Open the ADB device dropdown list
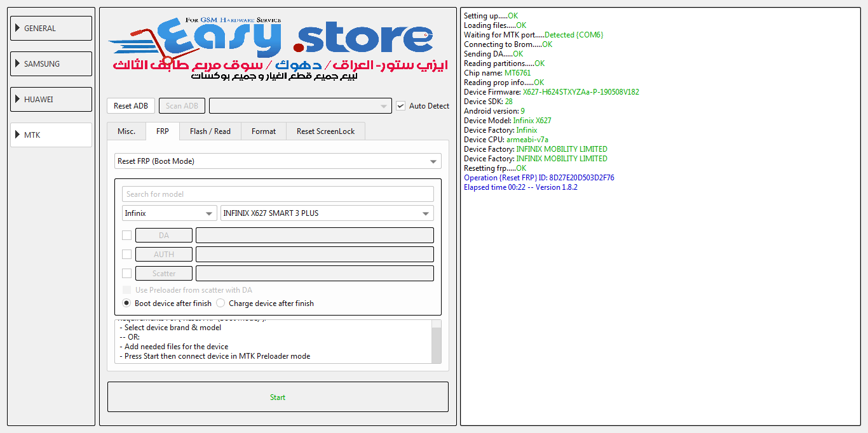The width and height of the screenshot is (868, 433). tap(300, 106)
